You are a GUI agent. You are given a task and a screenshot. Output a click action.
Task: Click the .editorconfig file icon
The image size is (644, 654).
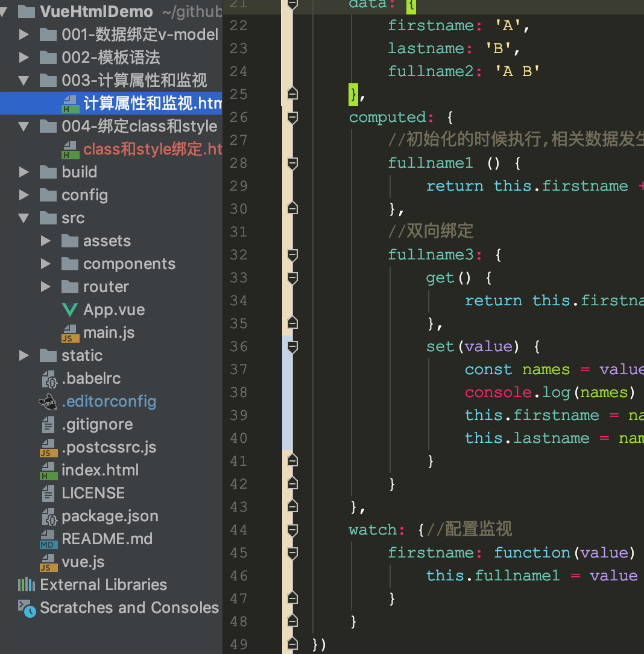click(x=48, y=401)
